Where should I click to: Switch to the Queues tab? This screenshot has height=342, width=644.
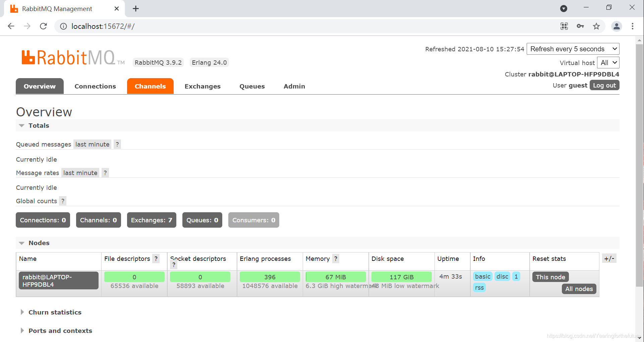point(252,86)
